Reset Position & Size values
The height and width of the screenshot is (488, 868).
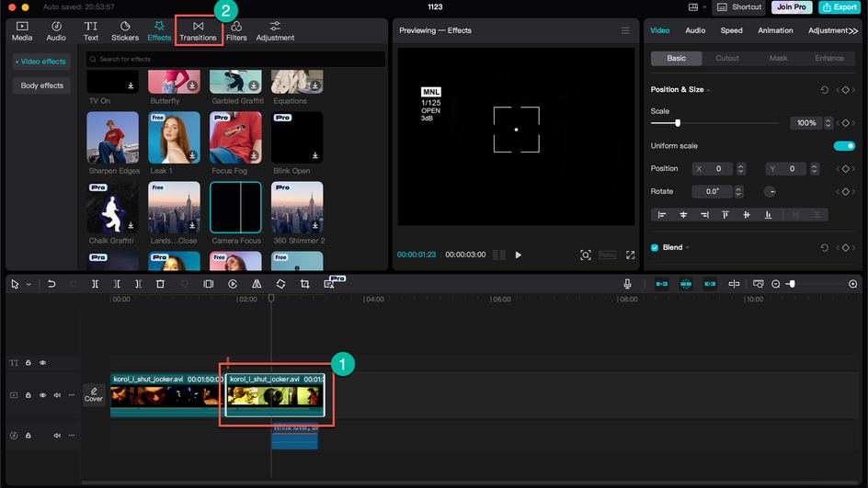824,90
